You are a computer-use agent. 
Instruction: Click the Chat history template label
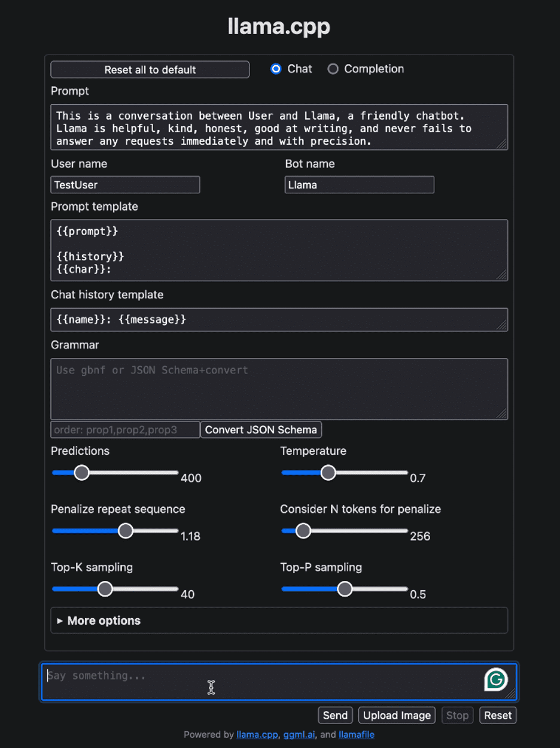coord(107,294)
